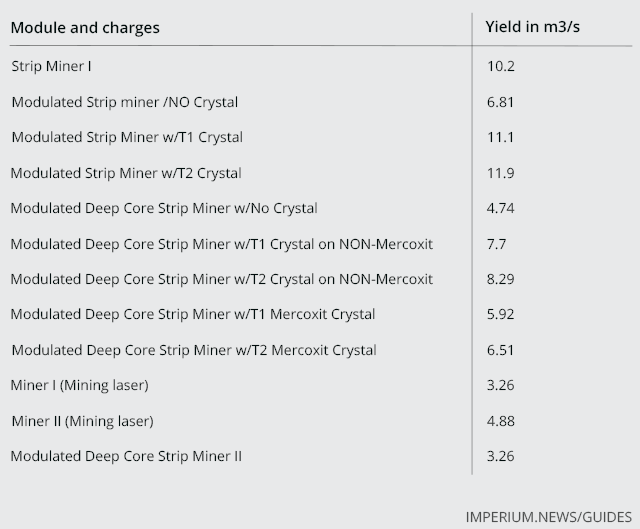Select the Strip Miner I row
This screenshot has height=529, width=640.
coord(321,66)
